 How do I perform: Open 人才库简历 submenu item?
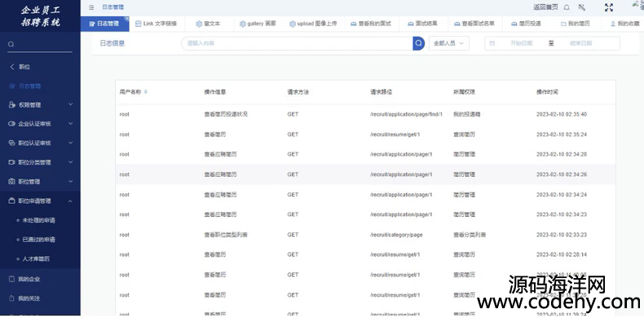(36, 259)
